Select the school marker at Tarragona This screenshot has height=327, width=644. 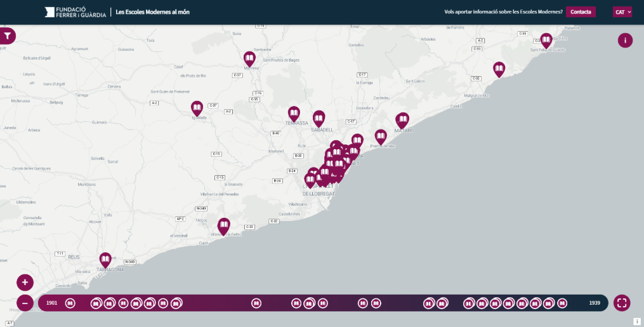[x=105, y=259]
